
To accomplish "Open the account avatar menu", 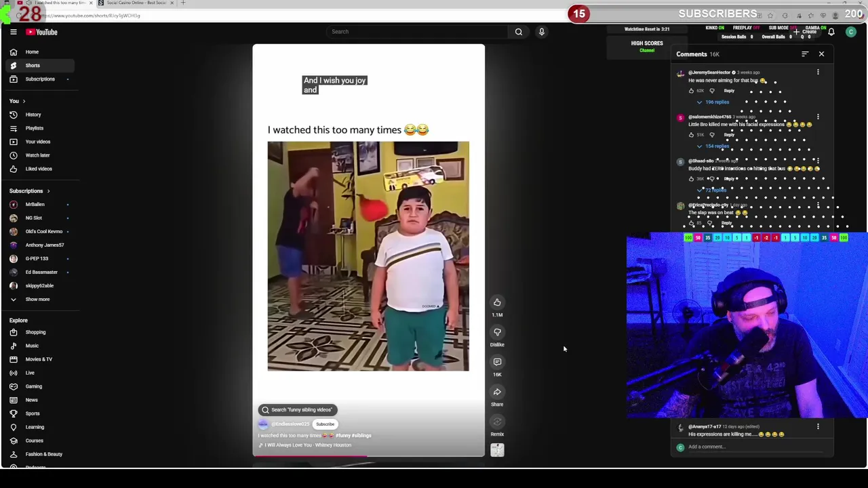I will 851,32.
